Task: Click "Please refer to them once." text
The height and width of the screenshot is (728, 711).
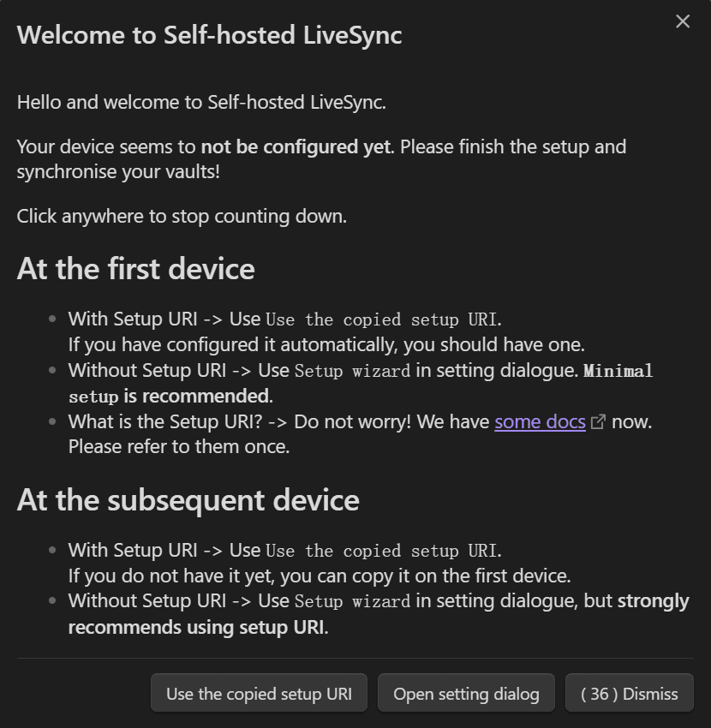Action: click(179, 446)
